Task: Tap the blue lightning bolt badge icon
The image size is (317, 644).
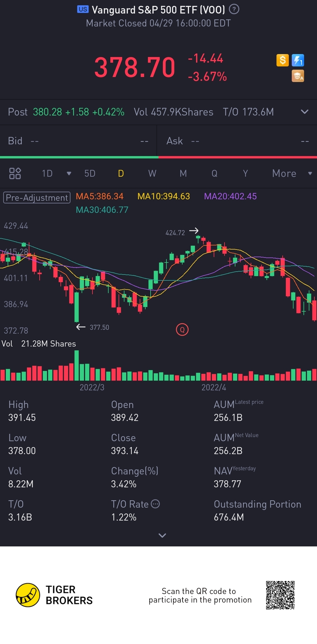Action: (x=298, y=60)
